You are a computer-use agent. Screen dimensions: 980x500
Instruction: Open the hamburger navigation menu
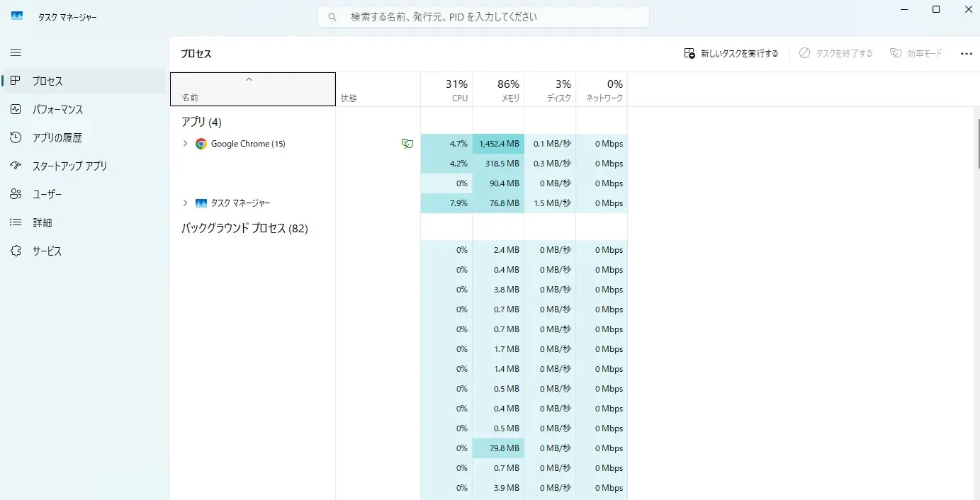pos(16,52)
